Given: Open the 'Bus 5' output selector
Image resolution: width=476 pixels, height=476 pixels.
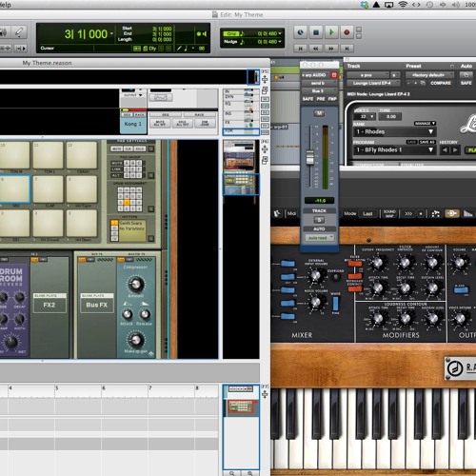Looking at the screenshot, I should 319,91.
